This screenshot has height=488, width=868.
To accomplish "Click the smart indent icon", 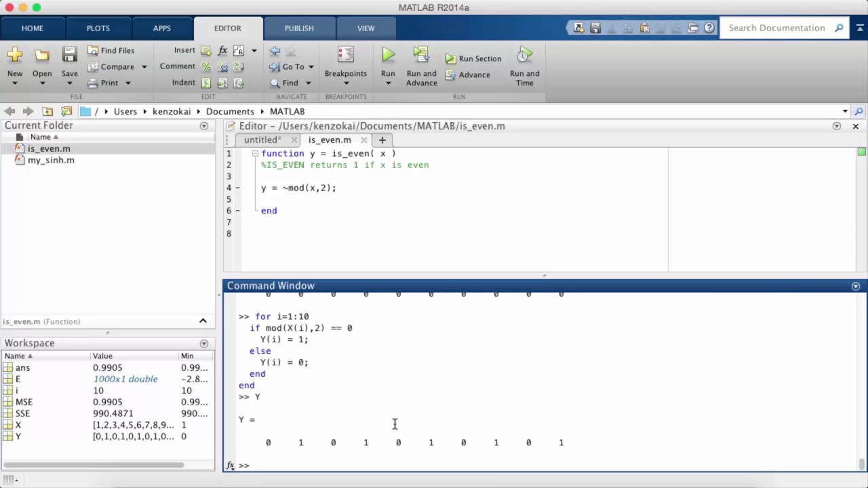I will tap(205, 83).
